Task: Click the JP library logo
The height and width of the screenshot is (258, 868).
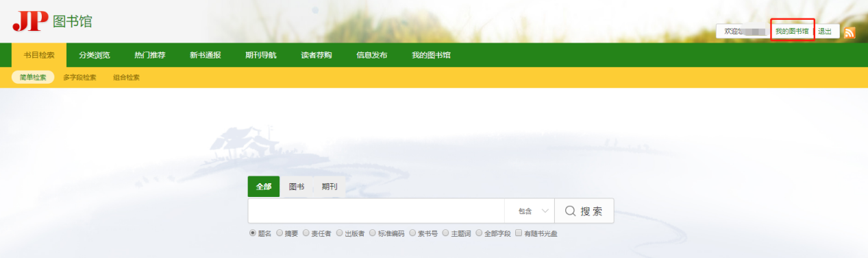Action: (52, 21)
